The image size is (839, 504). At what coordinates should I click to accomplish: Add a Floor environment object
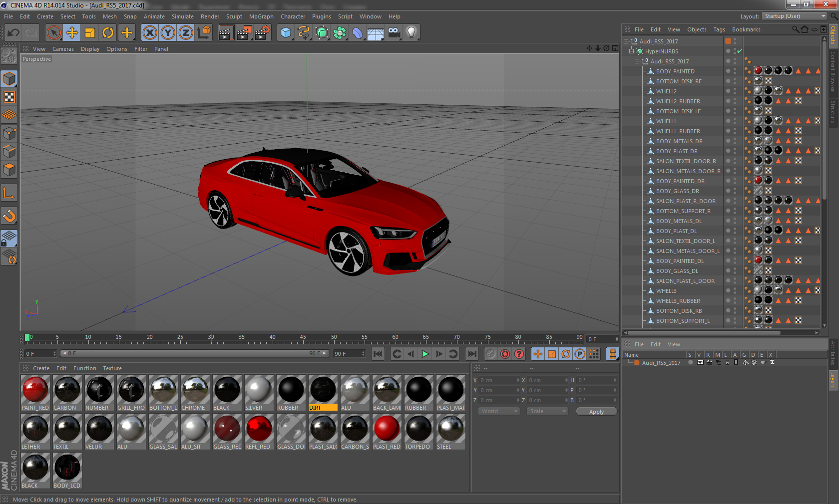pyautogui.click(x=376, y=33)
